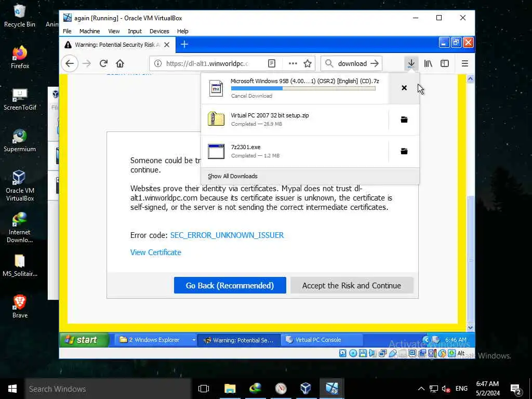This screenshot has height=399, width=532.
Task: Open ScreenToGif desktop shortcut
Action: coord(20,99)
